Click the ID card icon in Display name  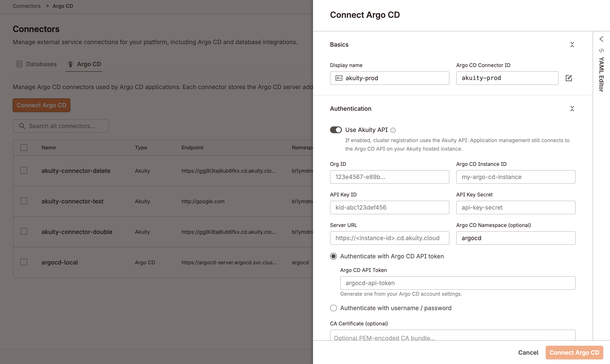pos(339,78)
